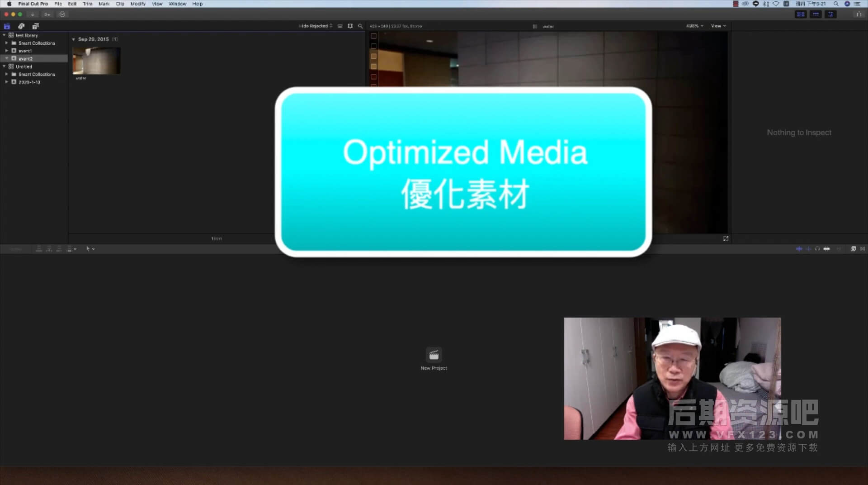
Task: Toggle the Browser panel layout button
Action: [x=801, y=14]
